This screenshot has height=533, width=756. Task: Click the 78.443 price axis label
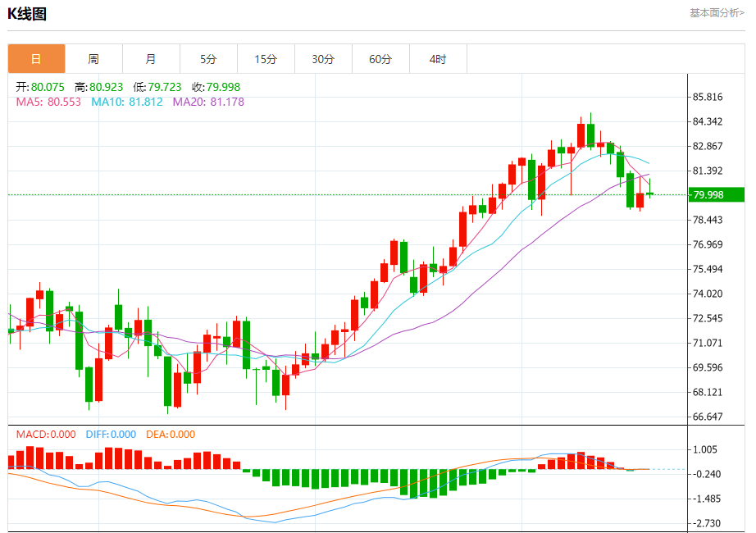pos(708,220)
